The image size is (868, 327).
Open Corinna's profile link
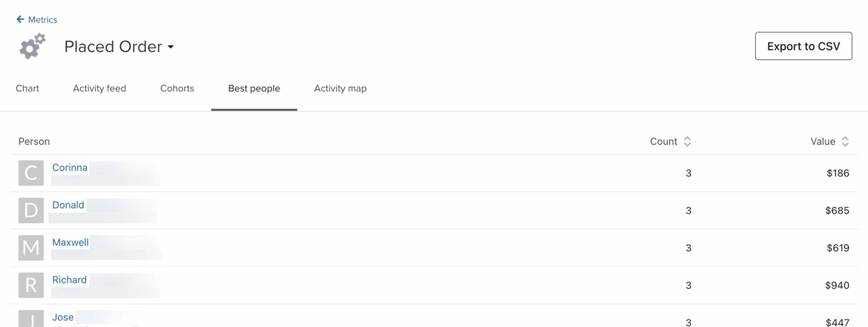click(70, 167)
